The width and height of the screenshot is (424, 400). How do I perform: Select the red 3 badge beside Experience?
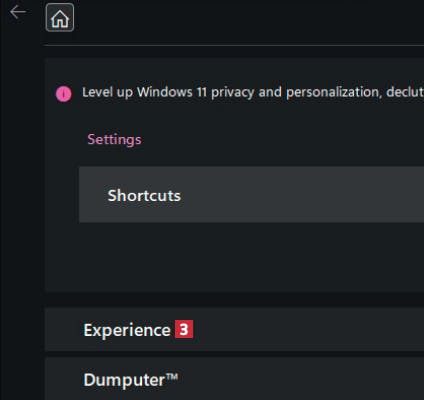(184, 329)
